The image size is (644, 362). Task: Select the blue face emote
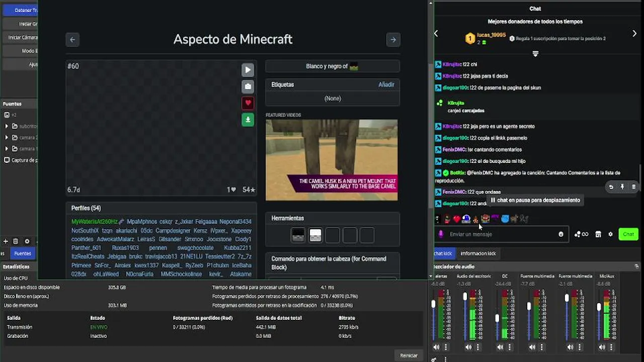click(x=466, y=219)
